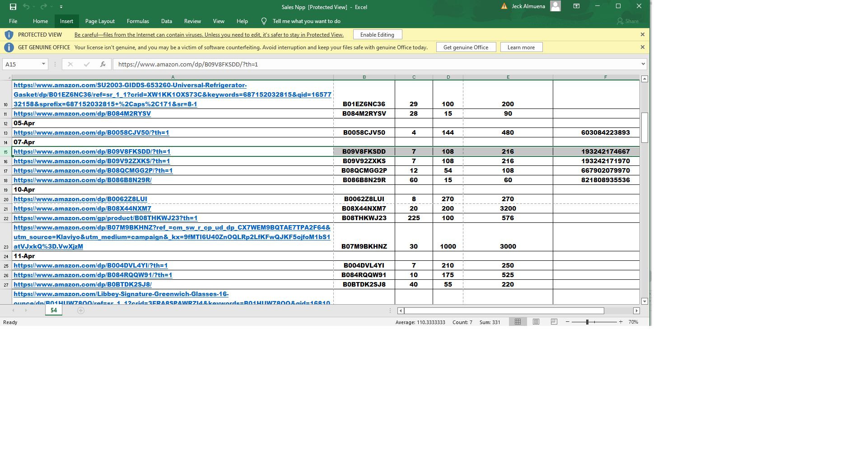Switch to Normal view icon
This screenshot has width=868, height=471.
tap(518, 322)
